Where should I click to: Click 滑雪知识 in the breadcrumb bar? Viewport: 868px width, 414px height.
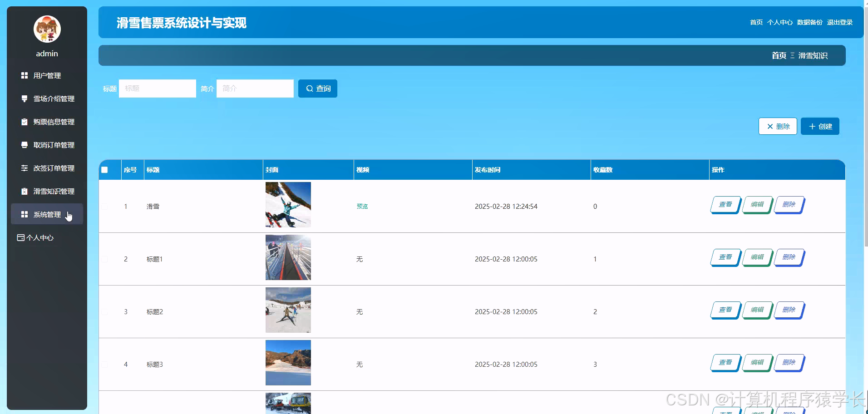[x=813, y=55]
